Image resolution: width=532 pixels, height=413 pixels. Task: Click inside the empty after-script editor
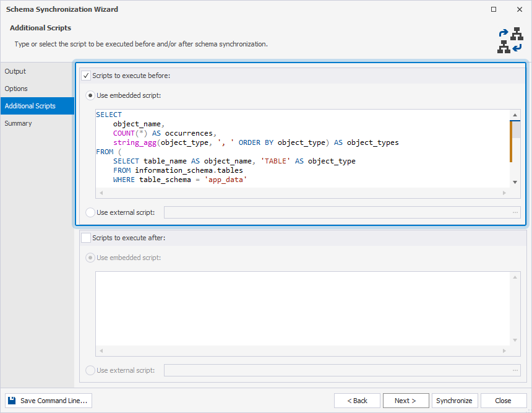coord(302,308)
